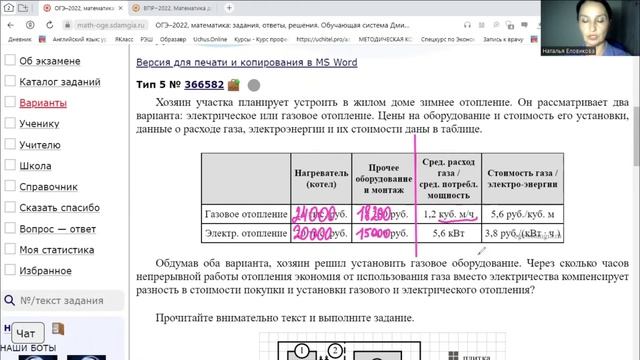Open a new tab with the plus button

click(x=229, y=8)
